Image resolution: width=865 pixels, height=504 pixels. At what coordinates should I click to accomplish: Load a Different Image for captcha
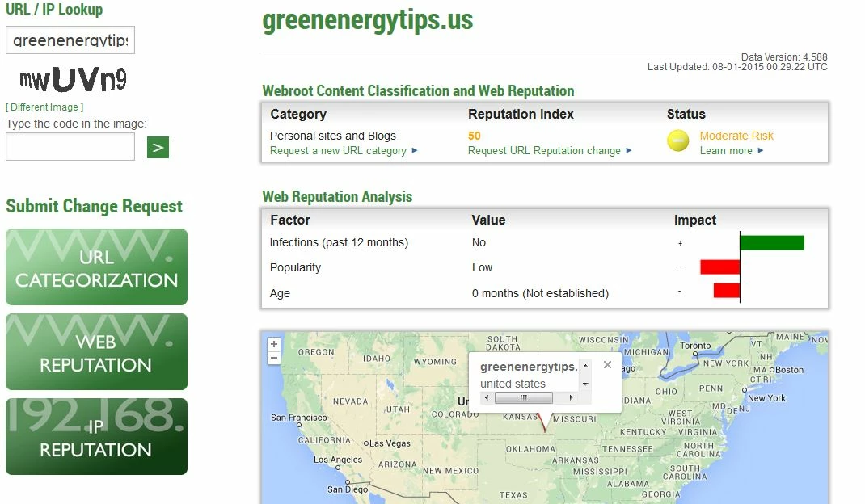pos(44,107)
